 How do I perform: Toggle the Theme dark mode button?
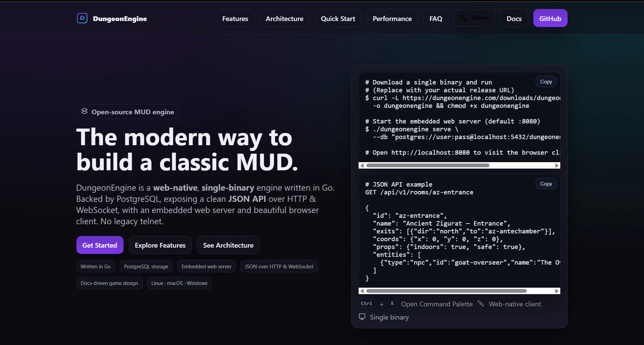(474, 18)
